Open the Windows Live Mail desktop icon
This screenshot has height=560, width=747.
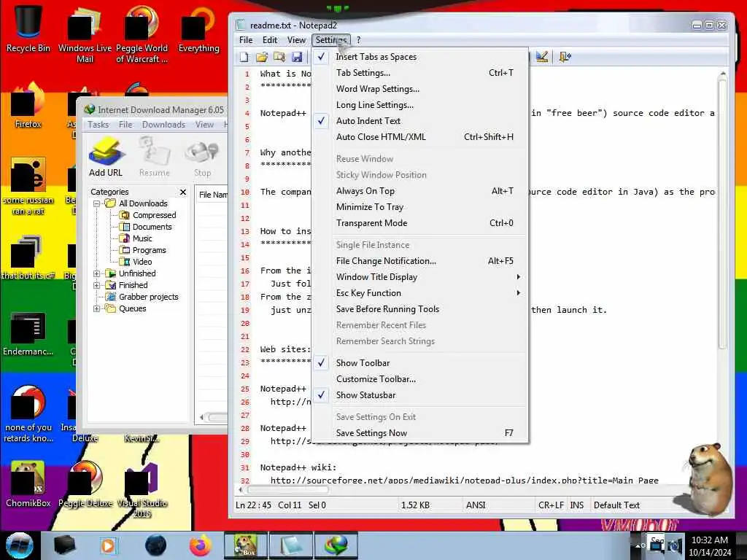tap(85, 35)
